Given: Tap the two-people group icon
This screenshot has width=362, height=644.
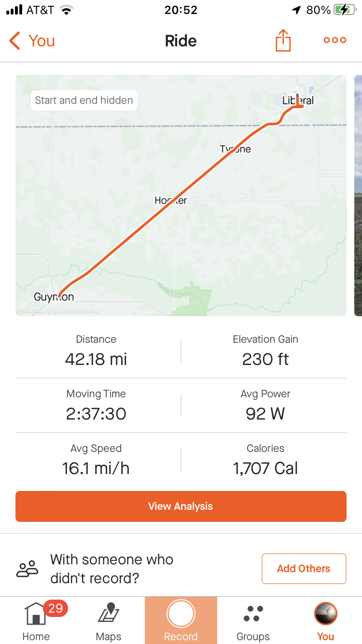Looking at the screenshot, I should (27, 569).
